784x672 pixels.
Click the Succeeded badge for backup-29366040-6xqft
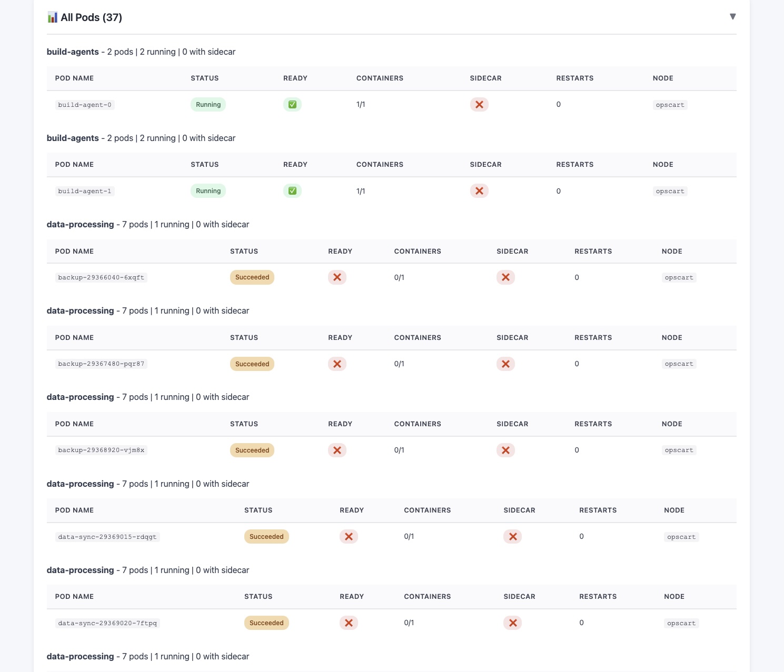coord(252,277)
